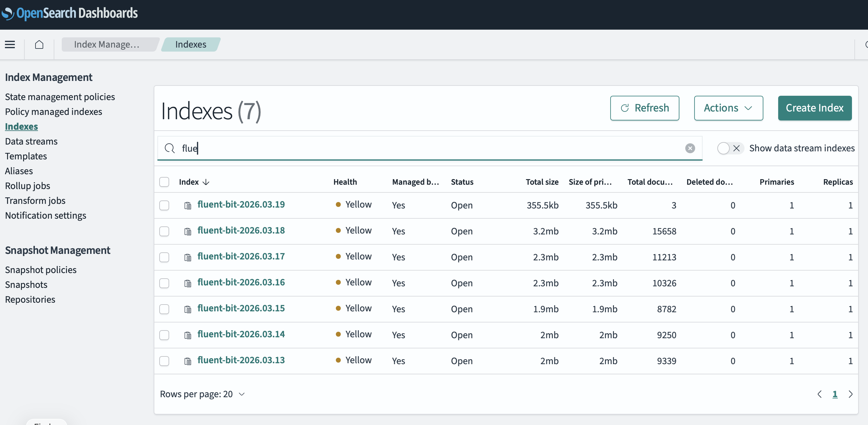
Task: Open Snapshots page
Action: [26, 284]
